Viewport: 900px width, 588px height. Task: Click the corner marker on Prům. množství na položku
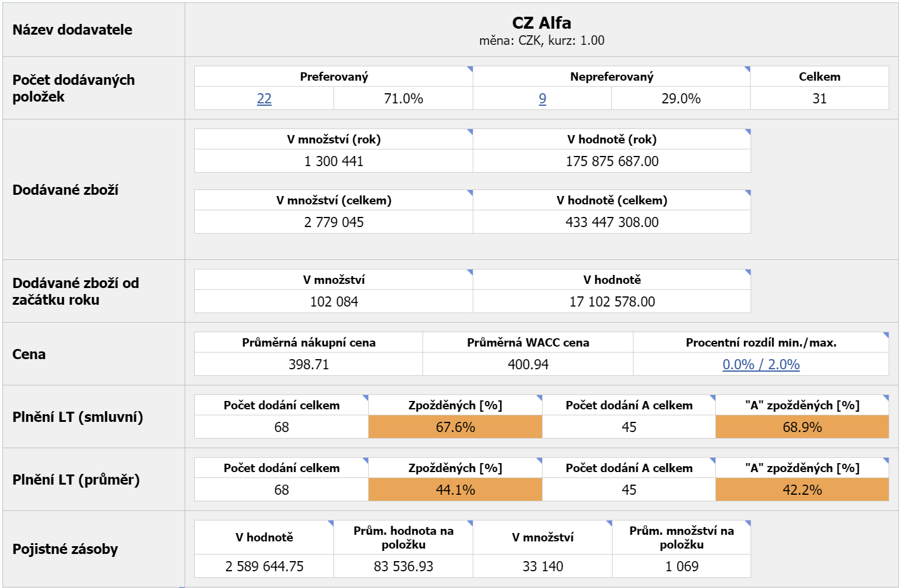pyautogui.click(x=747, y=523)
